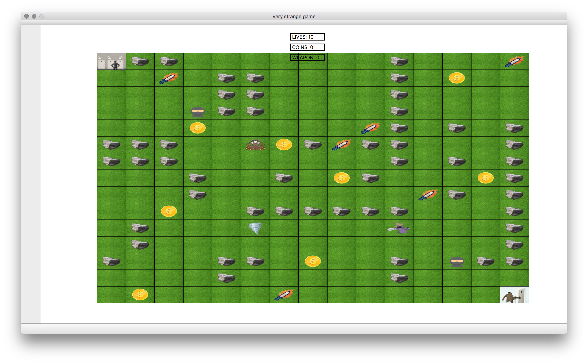This screenshot has height=364, width=588.
Task: Click the flaming sword nearest the start tile
Action: point(169,78)
